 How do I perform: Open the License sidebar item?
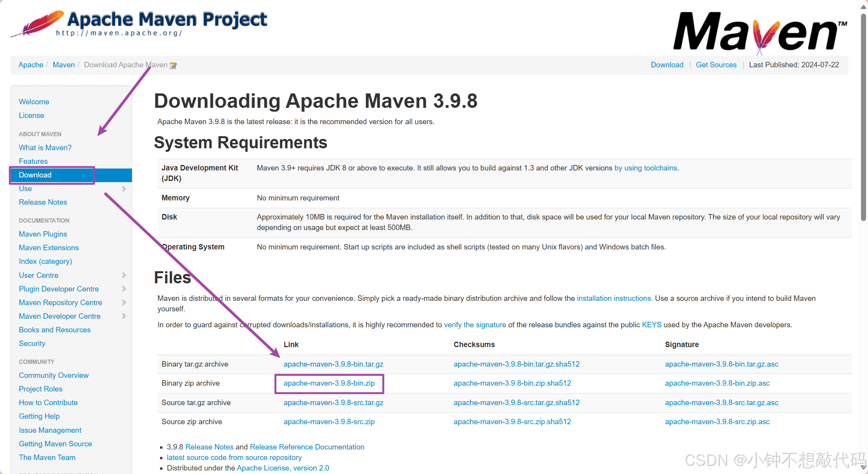click(32, 115)
